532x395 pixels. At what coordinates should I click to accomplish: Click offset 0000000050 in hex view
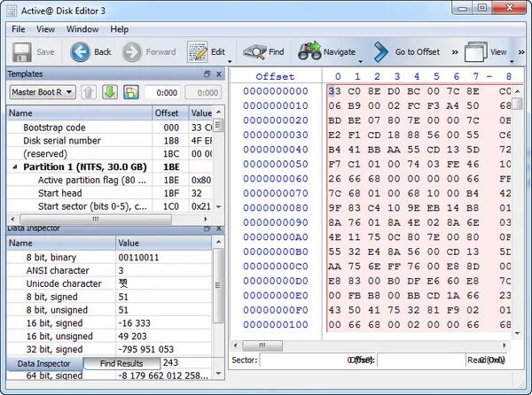pyautogui.click(x=276, y=165)
